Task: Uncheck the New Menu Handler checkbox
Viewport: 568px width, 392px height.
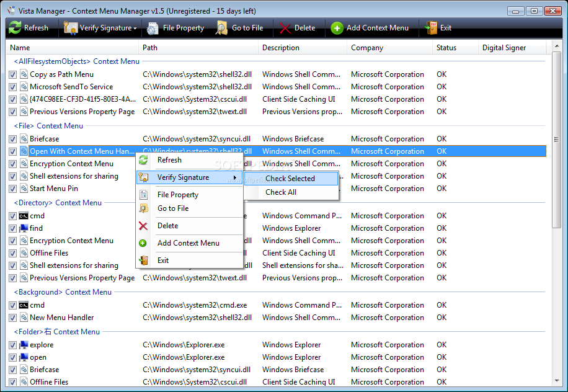Action: pos(12,318)
